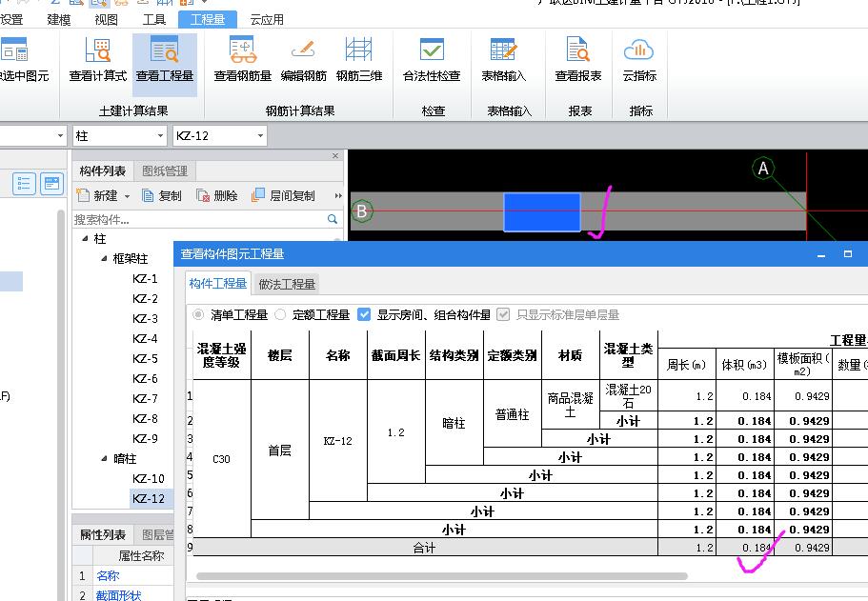
Task: Select KZ-6 in component tree
Action: click(145, 378)
